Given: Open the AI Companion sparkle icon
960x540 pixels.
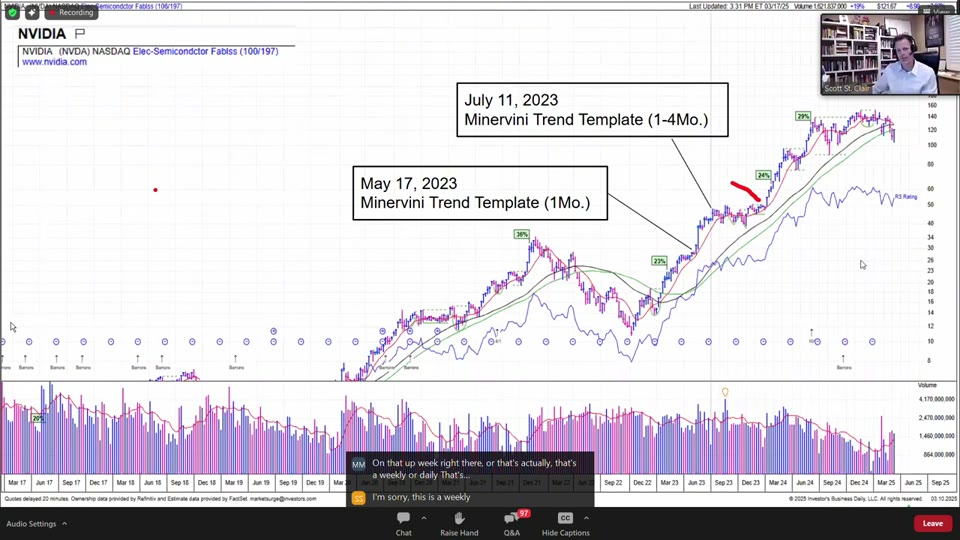Looking at the screenshot, I should click(32, 12).
